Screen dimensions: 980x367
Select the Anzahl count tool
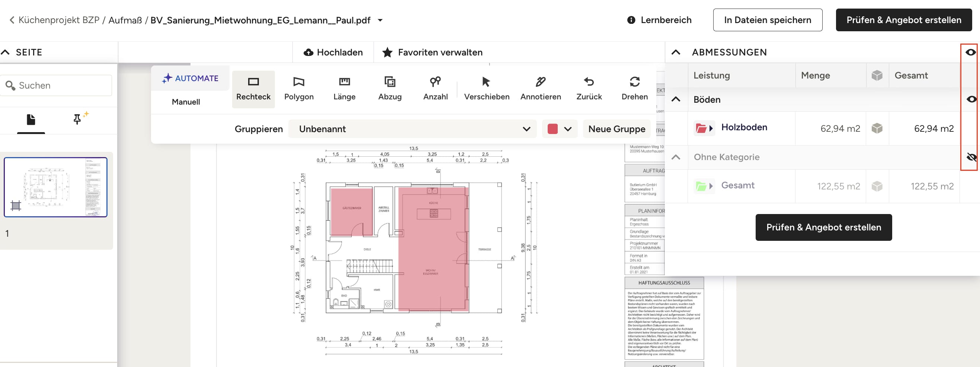click(x=435, y=89)
